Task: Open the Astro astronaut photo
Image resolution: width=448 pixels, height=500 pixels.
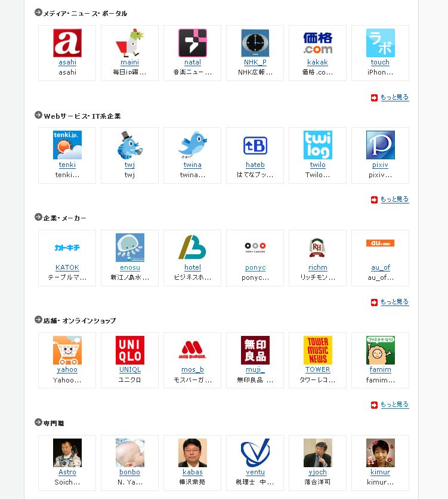Action: 67,453
